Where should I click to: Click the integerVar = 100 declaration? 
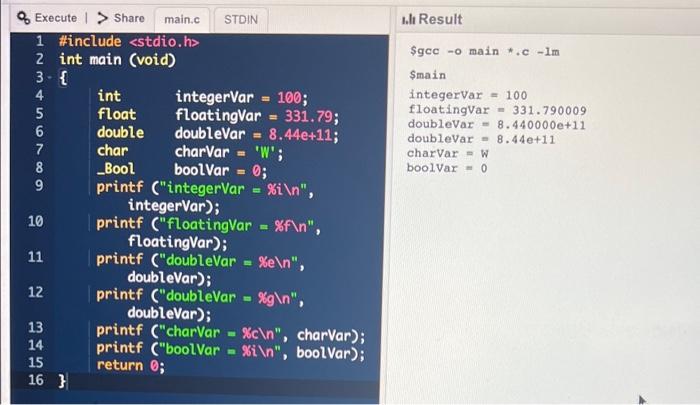203,97
